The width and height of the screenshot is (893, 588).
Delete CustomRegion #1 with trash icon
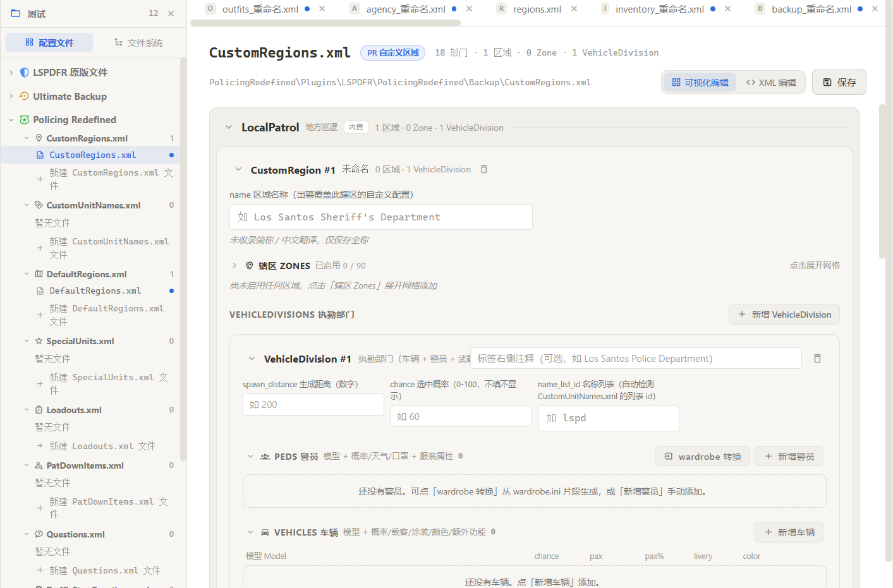[x=484, y=169]
